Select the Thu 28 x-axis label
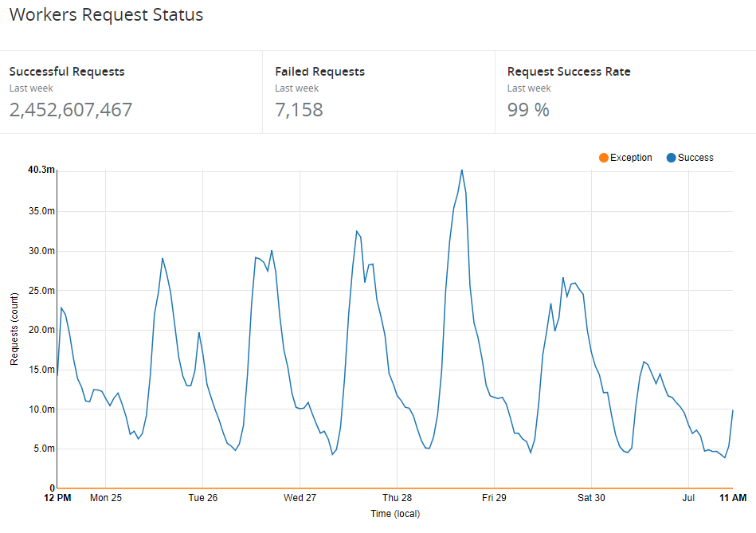756x533 pixels. [x=397, y=498]
